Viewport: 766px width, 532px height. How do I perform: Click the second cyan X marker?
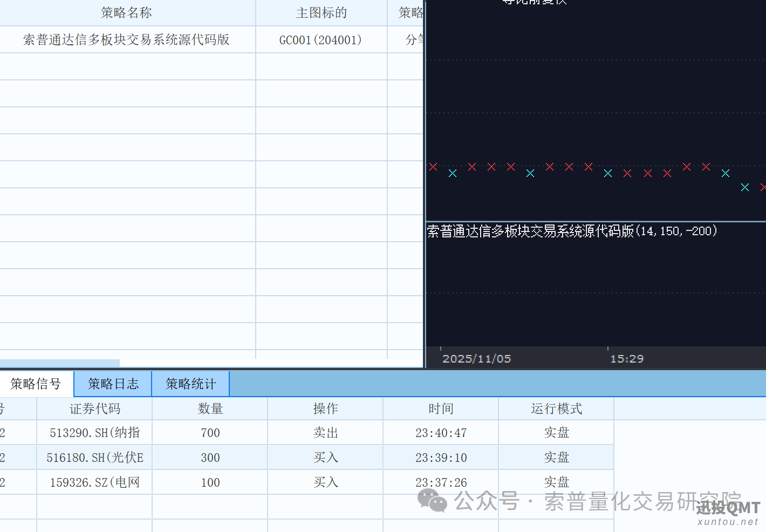coord(530,173)
